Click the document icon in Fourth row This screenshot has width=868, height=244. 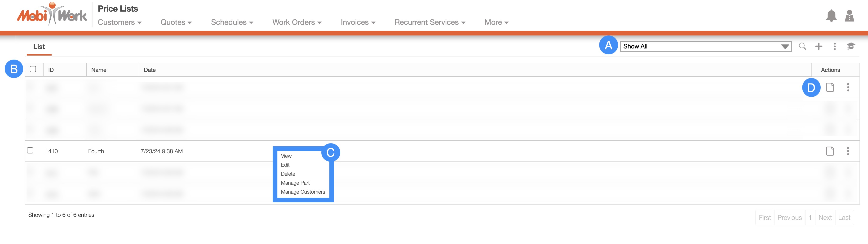[x=830, y=151]
